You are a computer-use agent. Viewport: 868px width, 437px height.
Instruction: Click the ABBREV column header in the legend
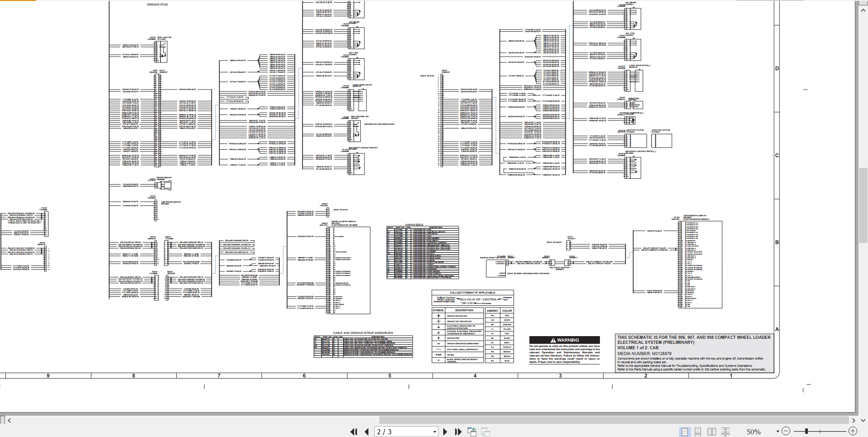coord(492,311)
